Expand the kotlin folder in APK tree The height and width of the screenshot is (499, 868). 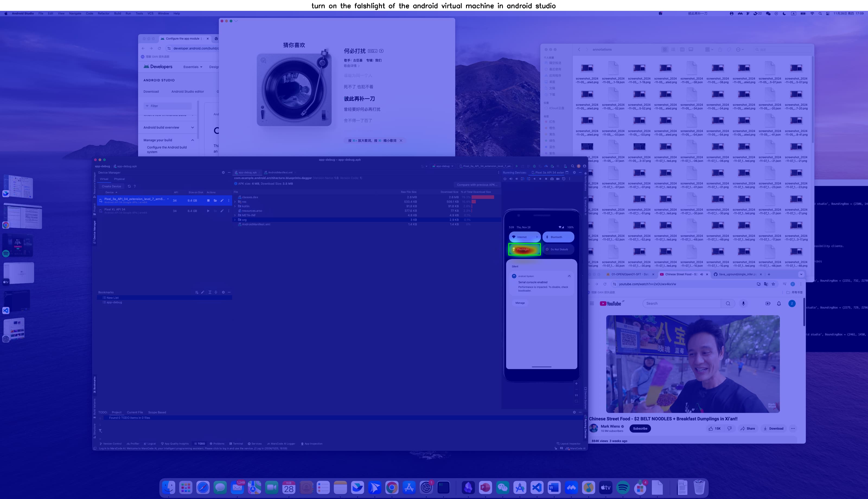(235, 206)
